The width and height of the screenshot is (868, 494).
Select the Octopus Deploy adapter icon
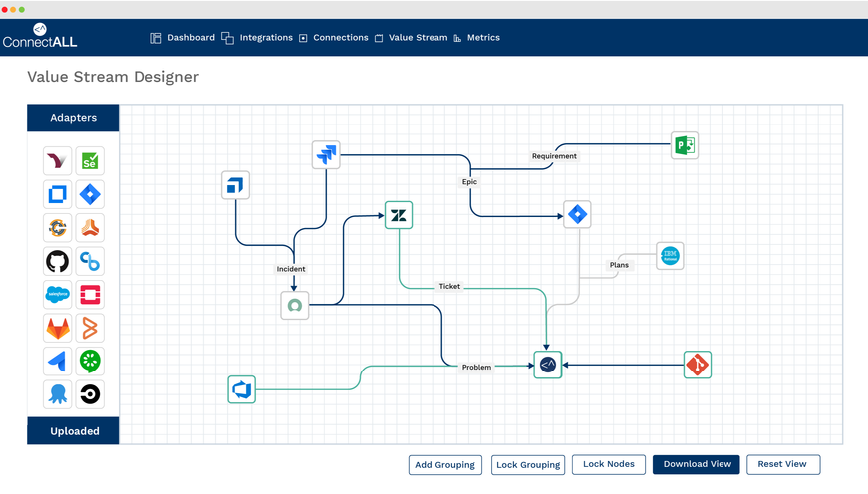pos(58,394)
